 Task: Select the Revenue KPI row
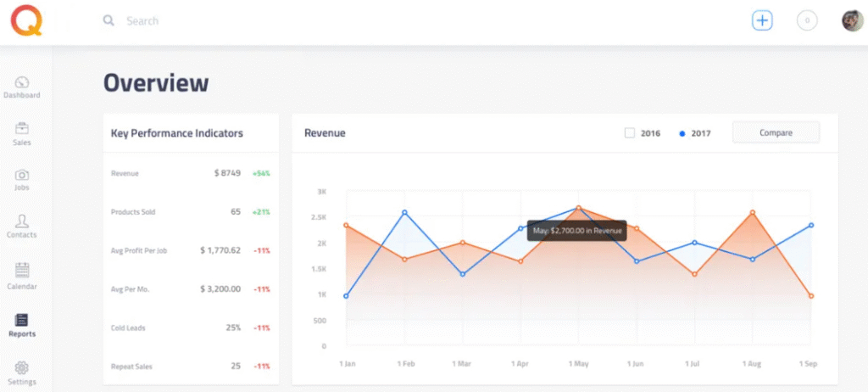point(190,173)
